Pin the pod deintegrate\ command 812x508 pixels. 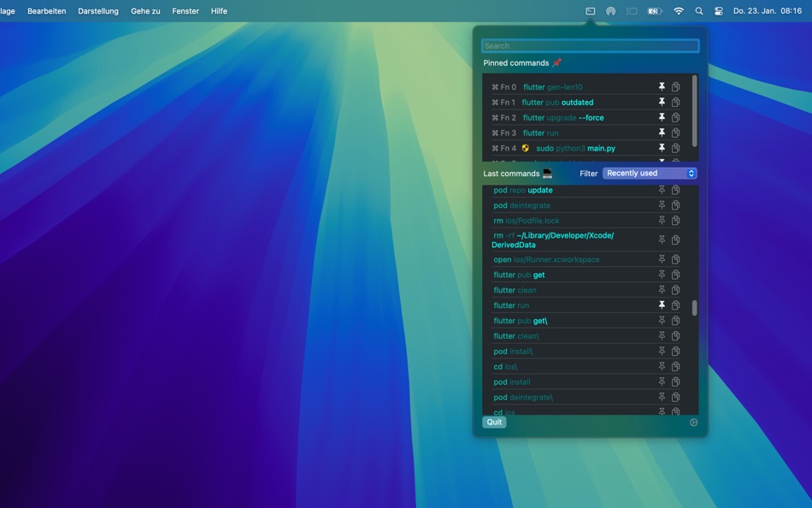(x=662, y=397)
